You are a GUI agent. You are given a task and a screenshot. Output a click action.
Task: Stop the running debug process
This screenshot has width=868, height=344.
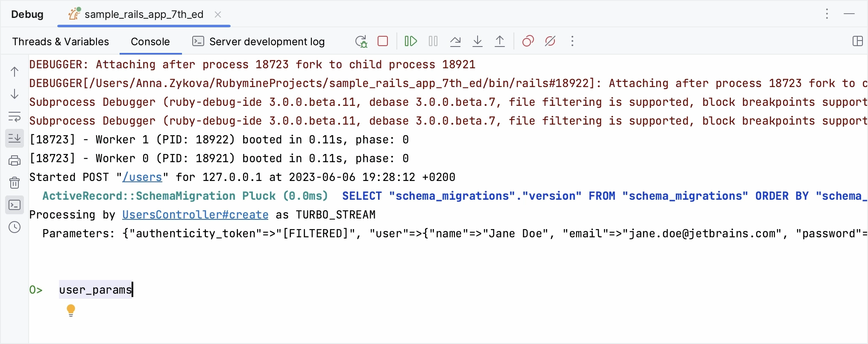pos(383,41)
